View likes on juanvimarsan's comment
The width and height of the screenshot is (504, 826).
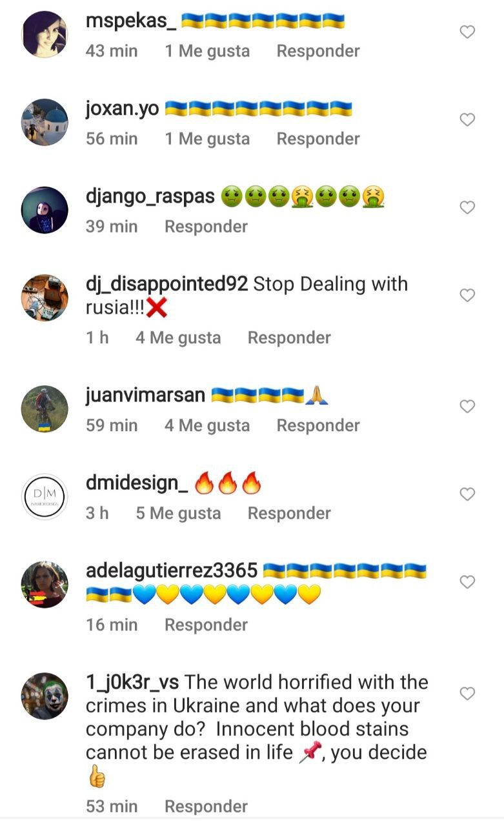coord(207,425)
